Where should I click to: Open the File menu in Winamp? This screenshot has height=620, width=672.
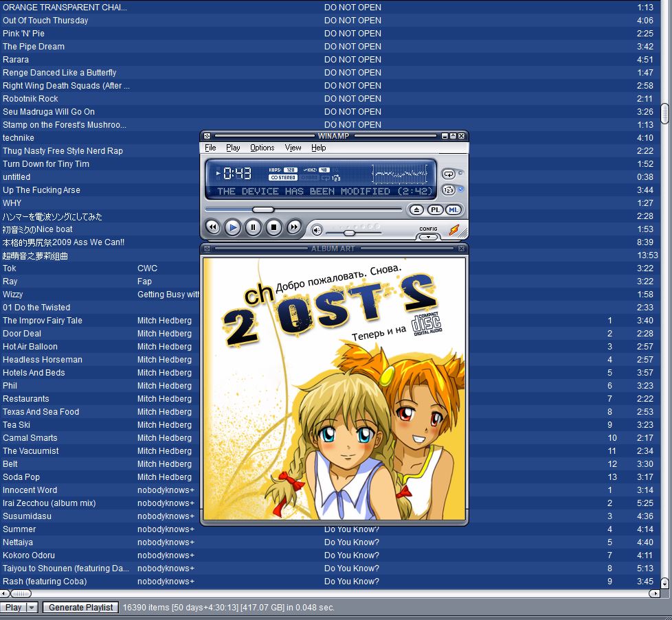click(x=210, y=148)
